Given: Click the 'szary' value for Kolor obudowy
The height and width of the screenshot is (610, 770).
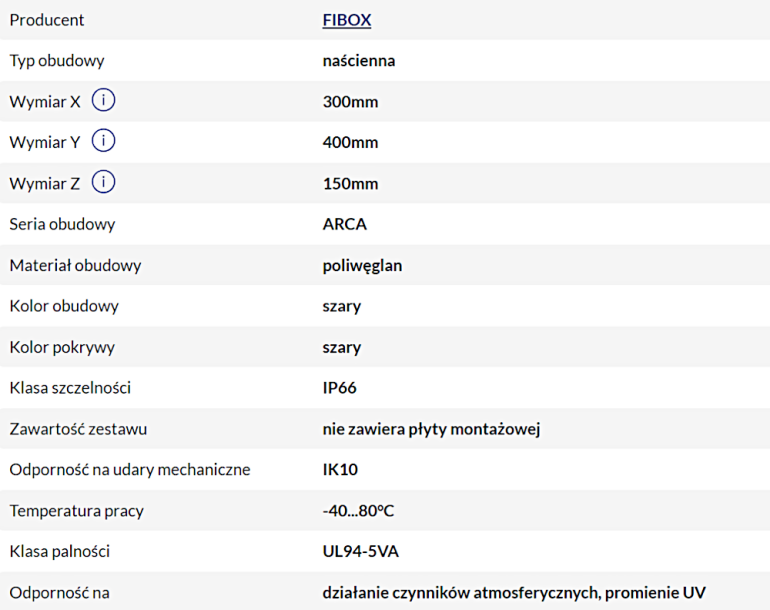Looking at the screenshot, I should tap(342, 306).
